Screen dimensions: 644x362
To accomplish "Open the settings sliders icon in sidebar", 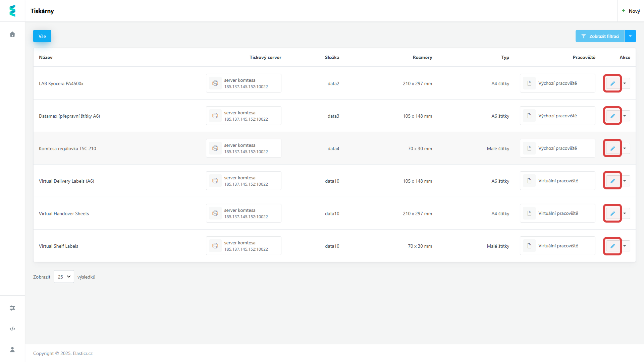I will [x=12, y=308].
